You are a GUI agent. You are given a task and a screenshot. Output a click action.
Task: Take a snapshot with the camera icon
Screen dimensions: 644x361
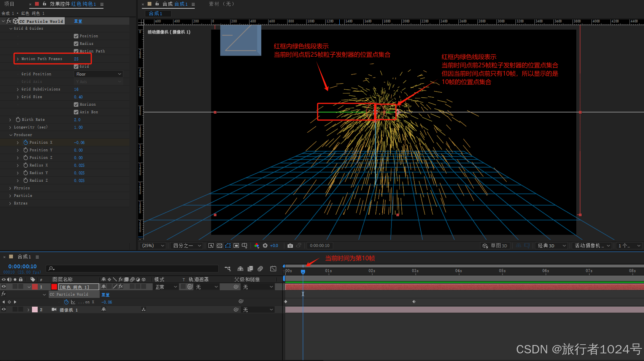(x=290, y=246)
